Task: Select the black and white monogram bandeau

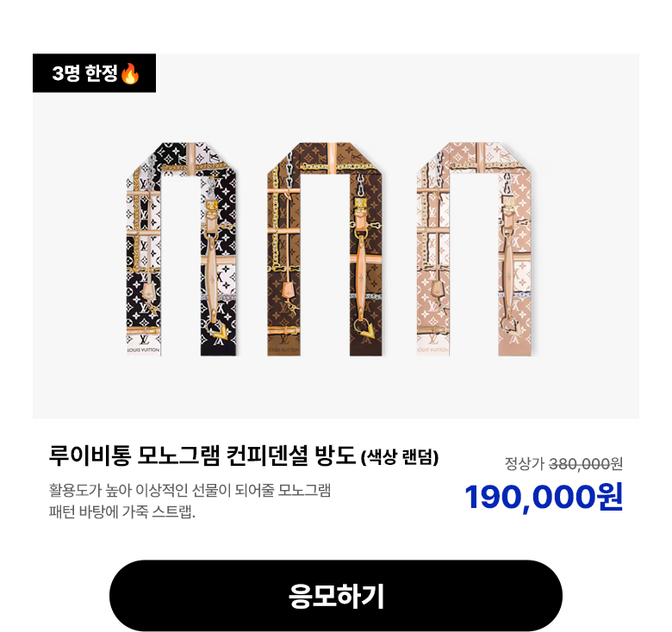Action: (x=181, y=249)
